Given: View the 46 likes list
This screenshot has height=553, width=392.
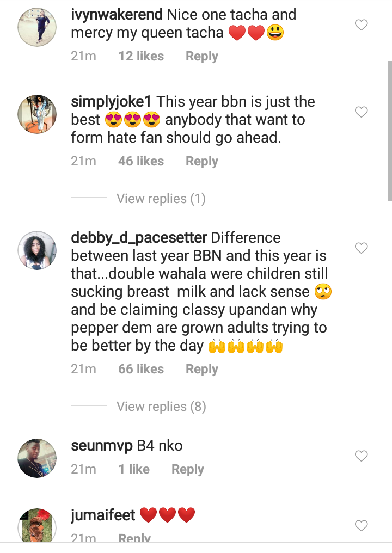Looking at the screenshot, I should tap(141, 161).
